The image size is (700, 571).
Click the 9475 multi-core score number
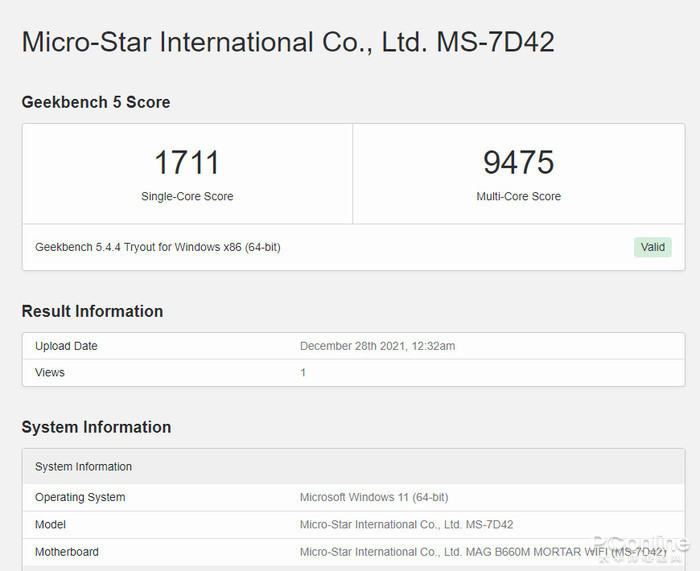coord(518,162)
